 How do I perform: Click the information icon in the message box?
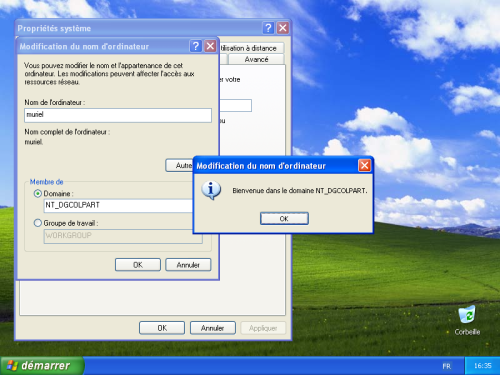211,190
